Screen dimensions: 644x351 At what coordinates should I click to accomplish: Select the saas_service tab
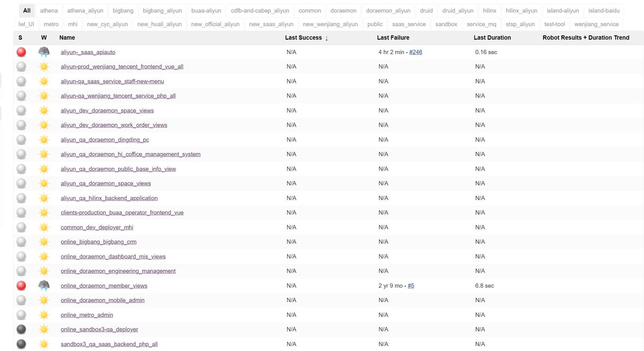click(409, 24)
